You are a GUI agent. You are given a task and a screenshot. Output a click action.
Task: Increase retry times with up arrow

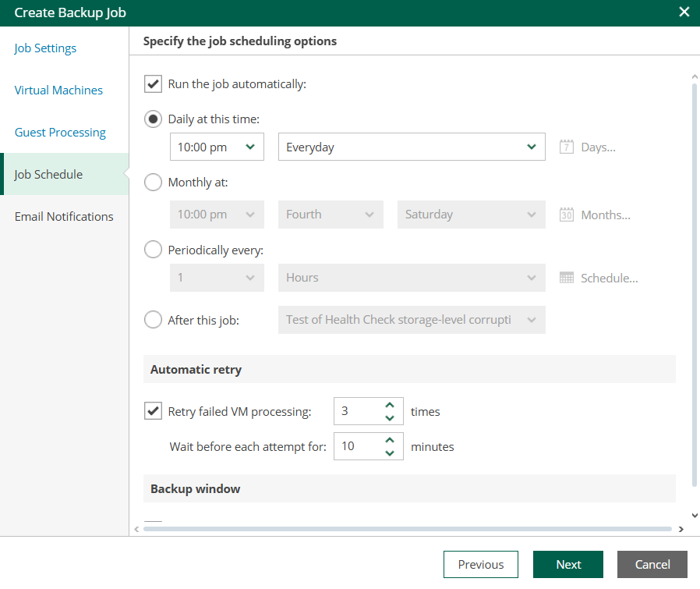click(x=390, y=405)
